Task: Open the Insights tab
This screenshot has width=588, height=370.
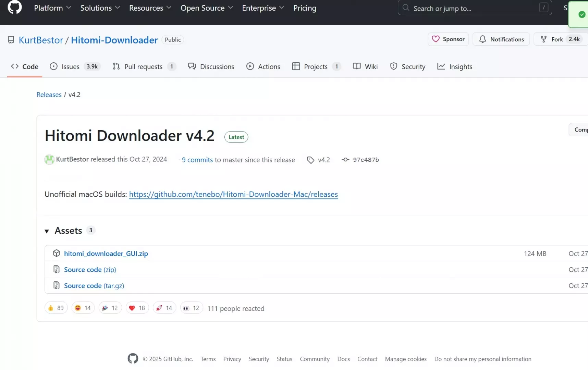Action: [x=455, y=66]
